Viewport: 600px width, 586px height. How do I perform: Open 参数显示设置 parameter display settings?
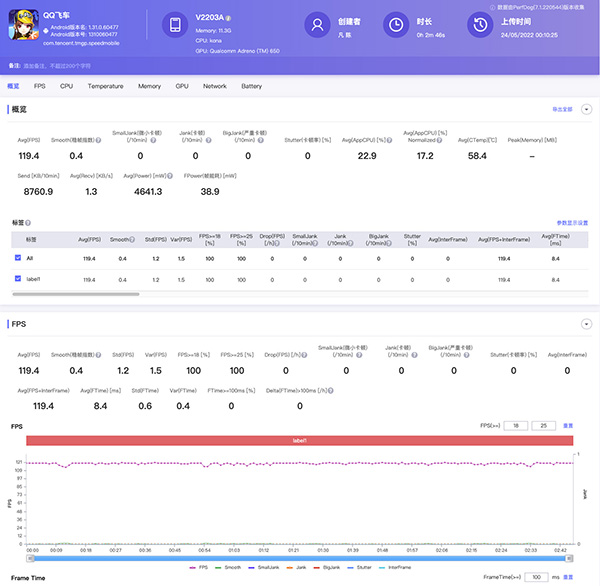click(572, 222)
